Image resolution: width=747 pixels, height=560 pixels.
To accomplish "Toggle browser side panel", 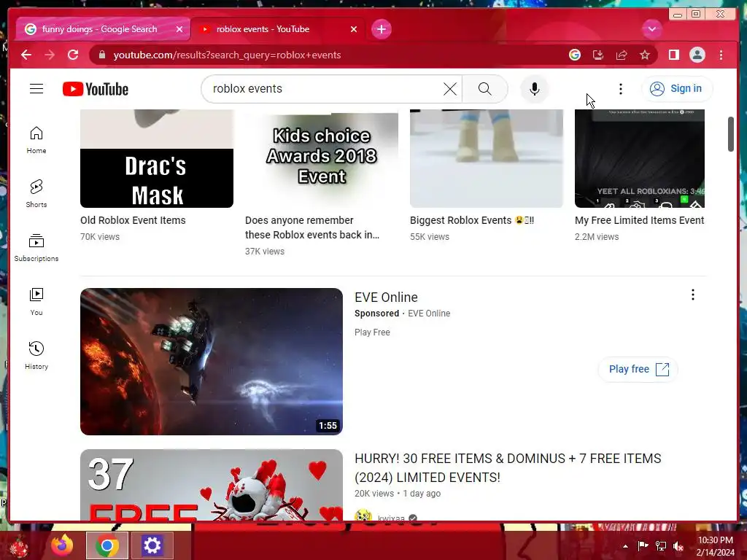I will [673, 55].
